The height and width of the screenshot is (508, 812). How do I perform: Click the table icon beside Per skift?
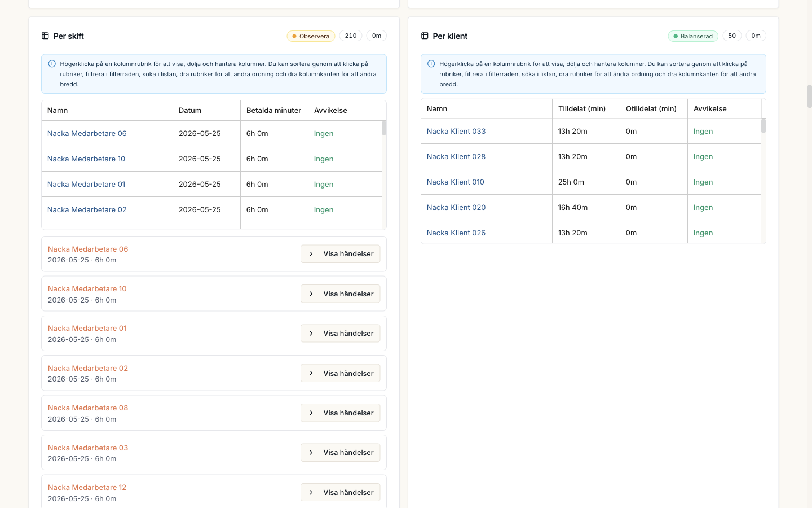point(45,36)
